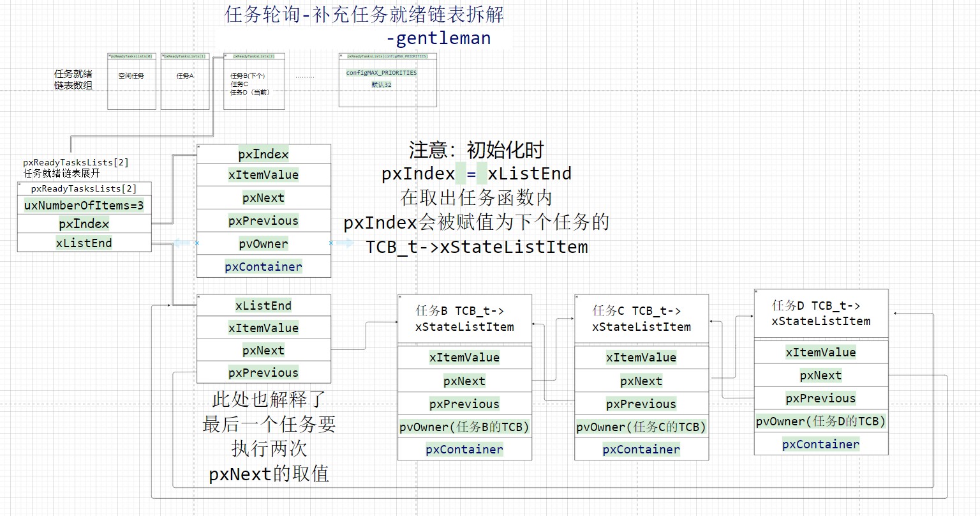980x516 pixels.
Task: Select the pvOwner(任务C的TCB) row
Action: [x=641, y=427]
